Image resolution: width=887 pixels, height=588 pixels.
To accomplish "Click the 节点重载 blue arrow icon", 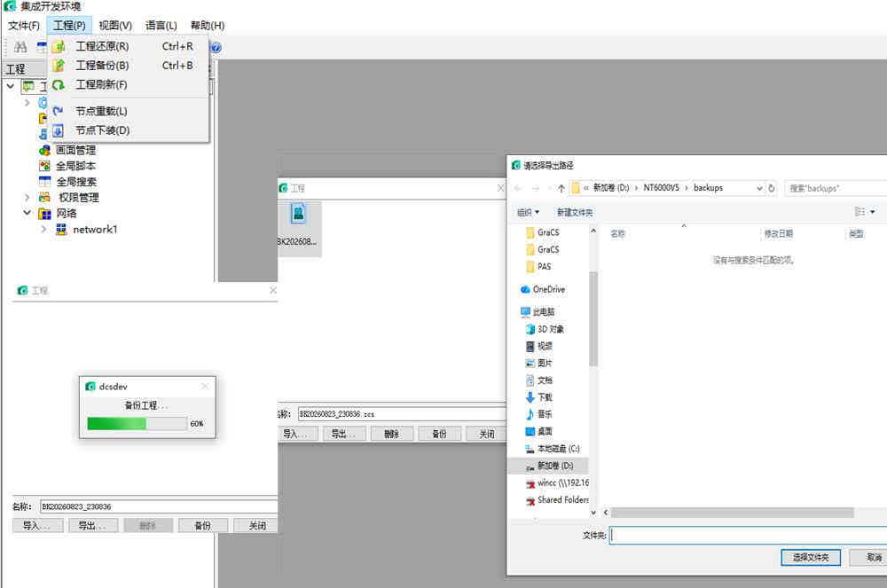I will tap(58, 111).
